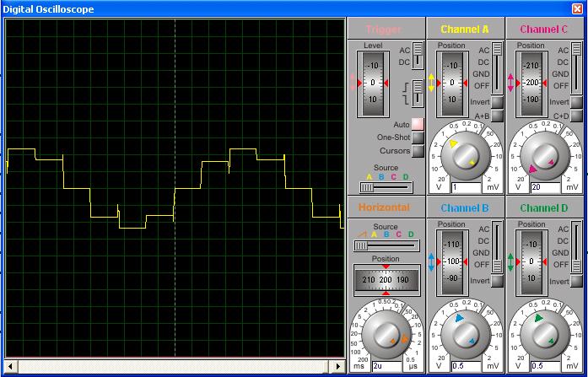This screenshot has height=377, width=588.
Task: Click the Horizontal Source selector slider
Action: pos(386,245)
